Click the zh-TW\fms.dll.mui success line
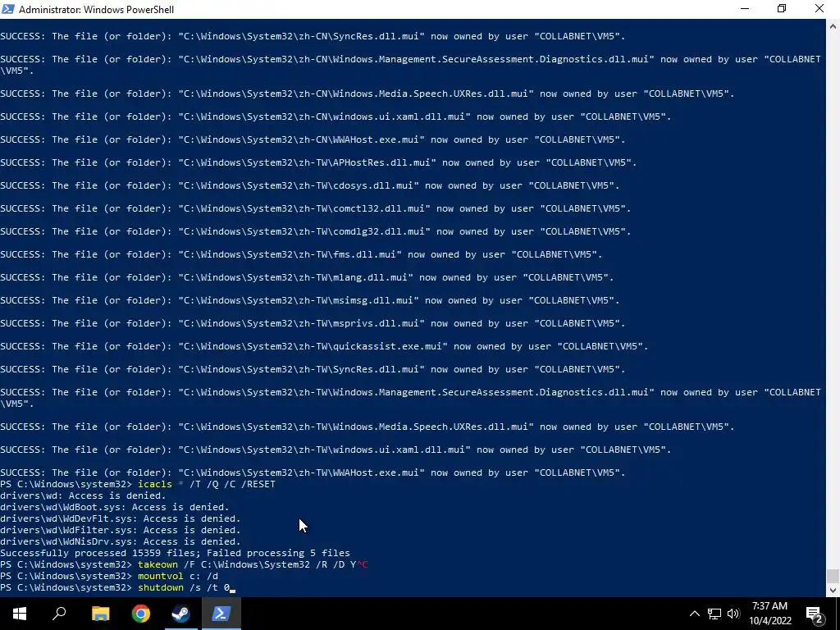840x630 pixels. (x=302, y=254)
